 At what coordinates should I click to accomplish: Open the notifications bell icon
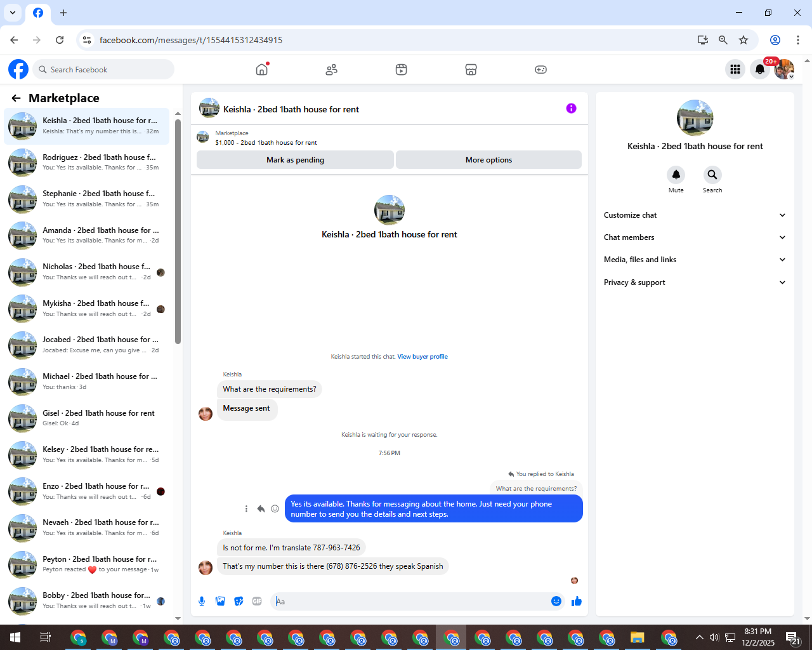pos(759,69)
